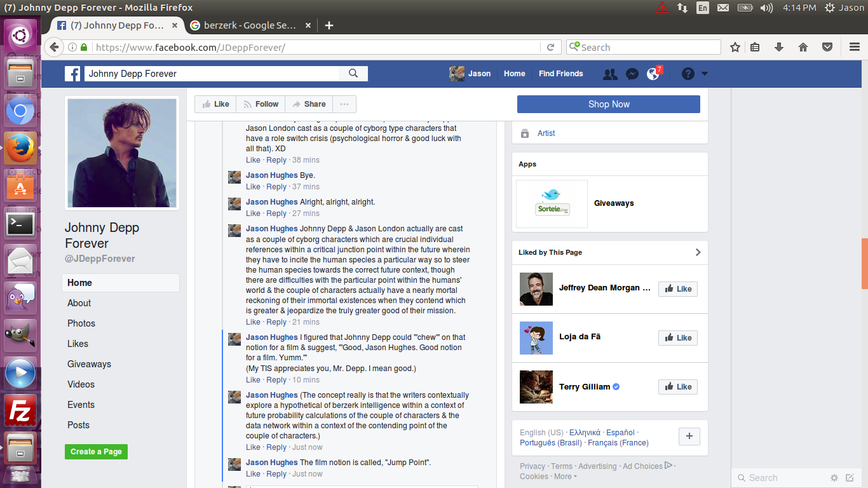Click the site security padlock icon
Screen dimensions: 868x488
pos(84,47)
